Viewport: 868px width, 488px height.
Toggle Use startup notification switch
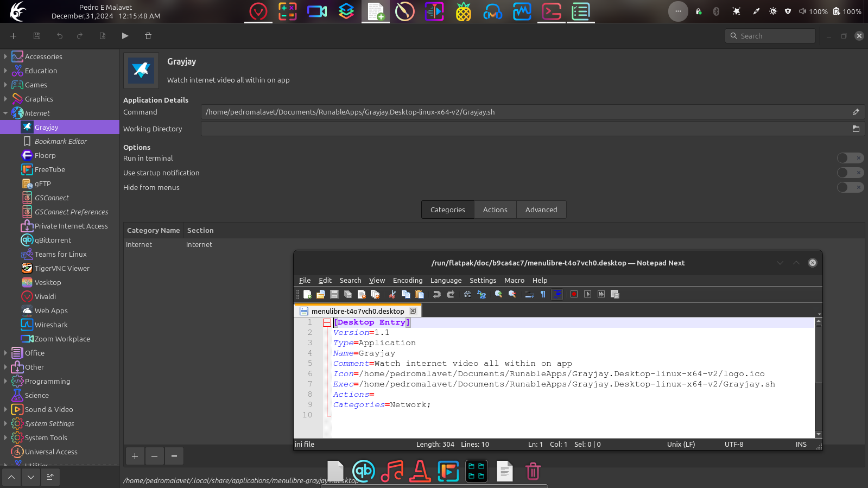pyautogui.click(x=850, y=173)
